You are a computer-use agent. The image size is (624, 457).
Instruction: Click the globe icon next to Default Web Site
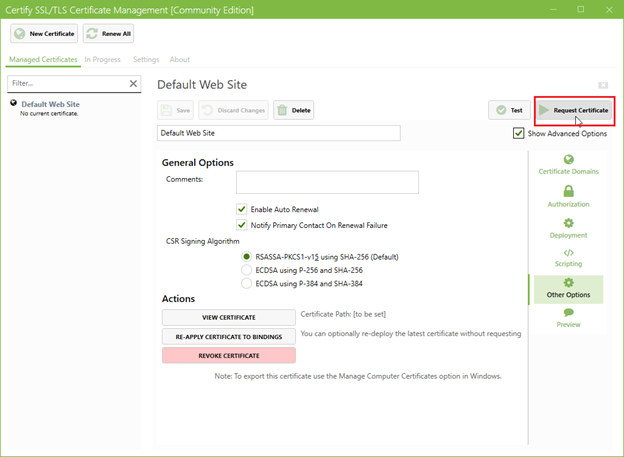[x=14, y=103]
